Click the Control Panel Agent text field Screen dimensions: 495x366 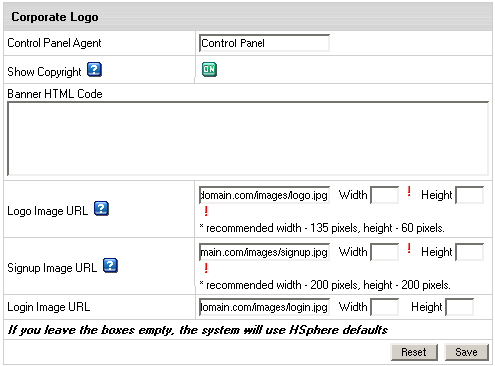(x=264, y=43)
